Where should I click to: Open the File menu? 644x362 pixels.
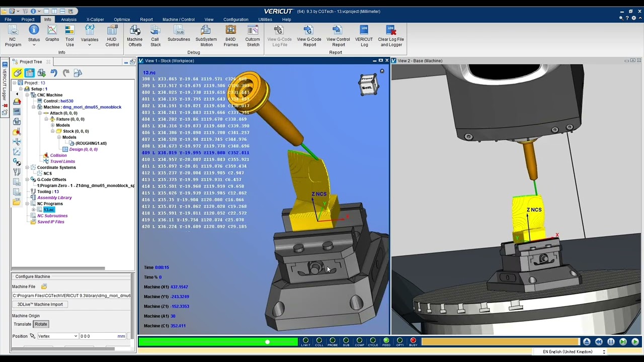pos(8,20)
